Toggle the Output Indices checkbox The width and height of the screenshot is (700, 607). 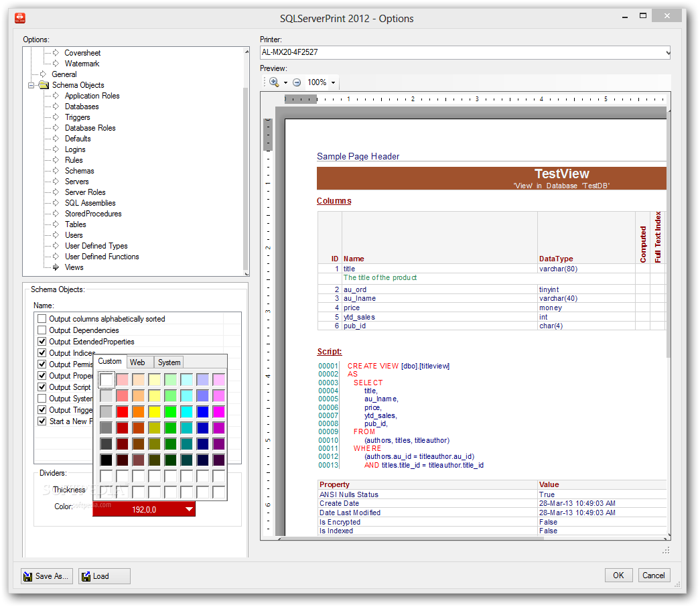[42, 353]
